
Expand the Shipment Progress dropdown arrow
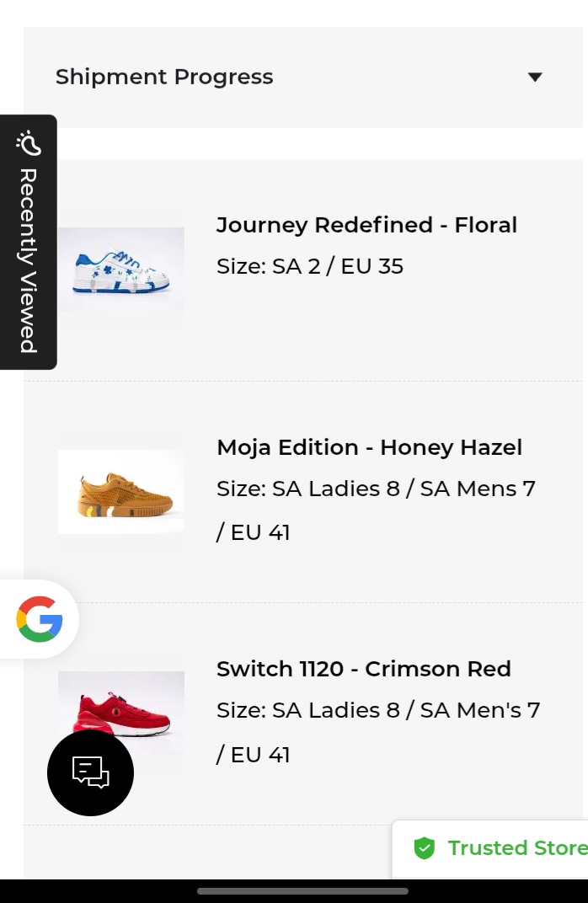click(534, 77)
